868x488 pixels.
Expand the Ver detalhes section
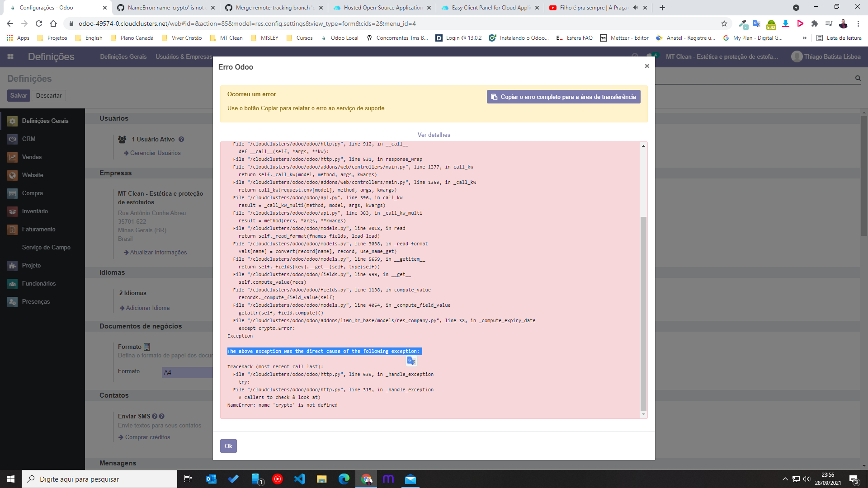click(x=434, y=135)
